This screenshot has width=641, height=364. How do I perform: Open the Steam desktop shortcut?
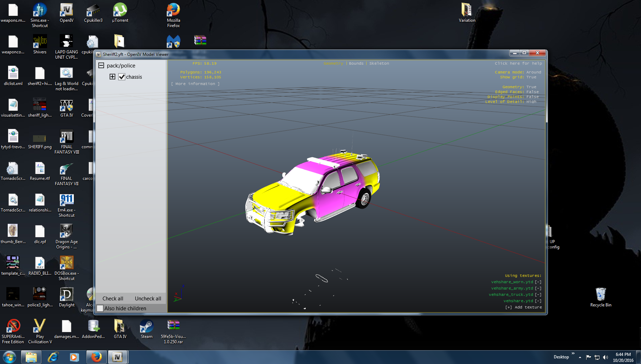click(147, 329)
